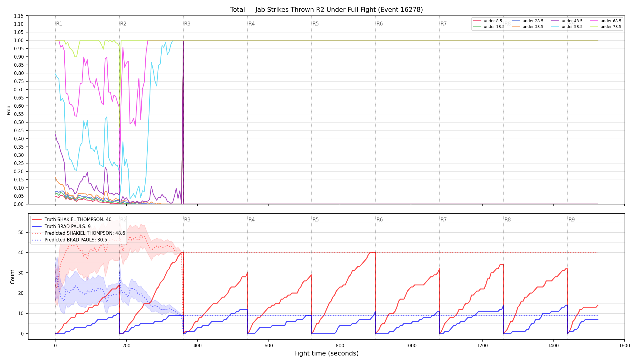
Task: Click 'Truth SHAKIEL THOMPSON: 40' legend entry
Action: coord(72,220)
